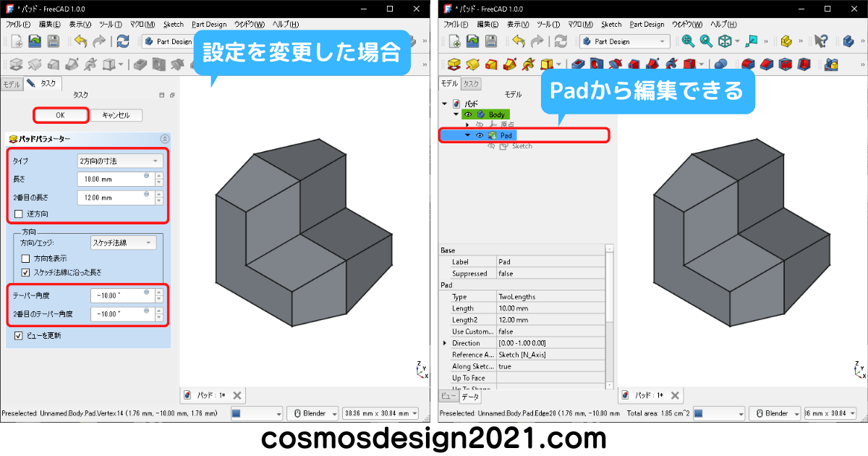
Task: Click the TwoLengths Type property value
Action: (550, 297)
